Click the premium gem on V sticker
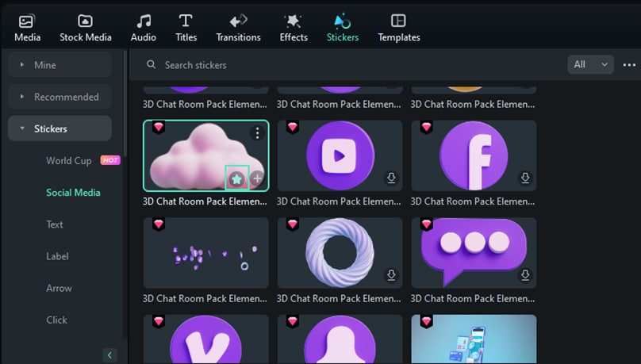Image resolution: width=641 pixels, height=364 pixels. [x=159, y=321]
